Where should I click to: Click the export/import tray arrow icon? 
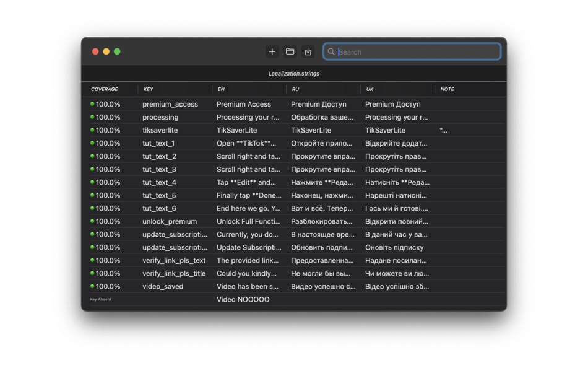pyautogui.click(x=308, y=51)
